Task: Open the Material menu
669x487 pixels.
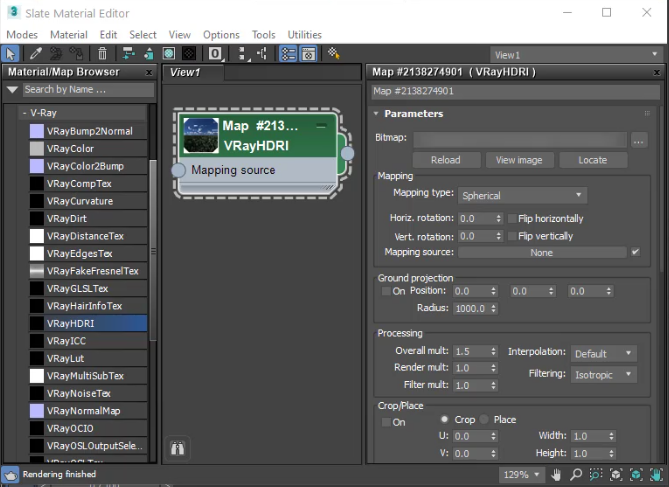Action: (x=69, y=35)
